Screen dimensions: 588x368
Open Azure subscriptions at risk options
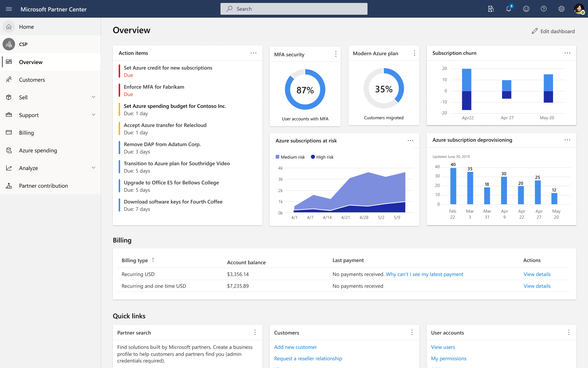point(410,141)
